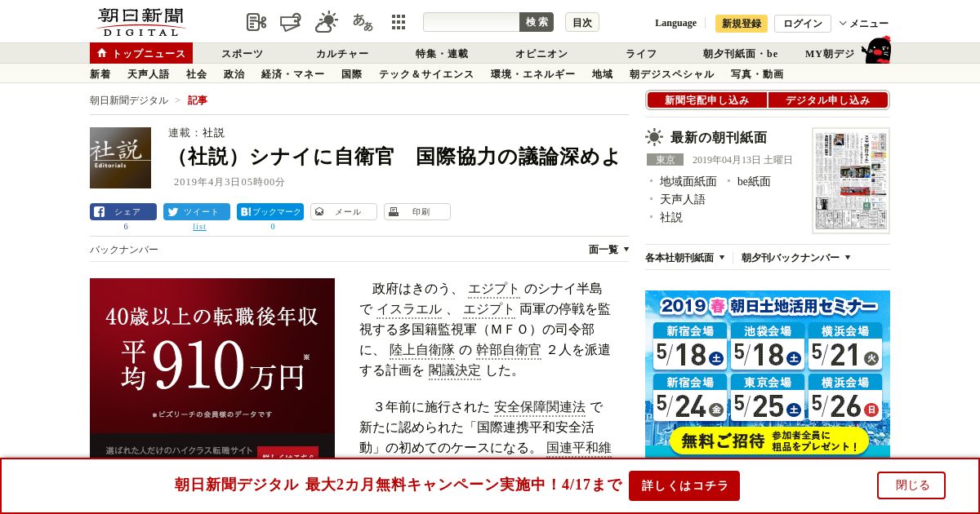Viewport: 980px width, 514px height.
Task: Click the tweet 'list' link
Action: click(x=199, y=227)
